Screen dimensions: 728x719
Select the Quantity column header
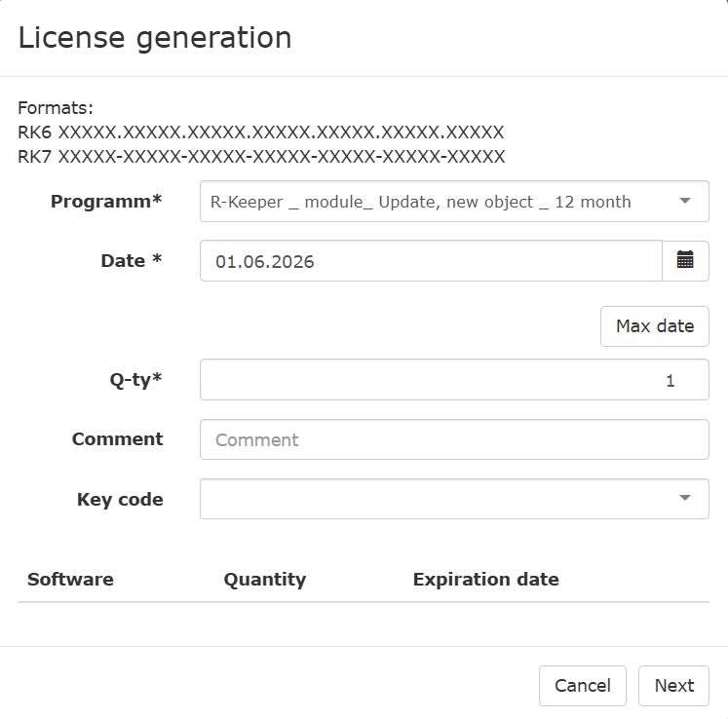pyautogui.click(x=265, y=580)
